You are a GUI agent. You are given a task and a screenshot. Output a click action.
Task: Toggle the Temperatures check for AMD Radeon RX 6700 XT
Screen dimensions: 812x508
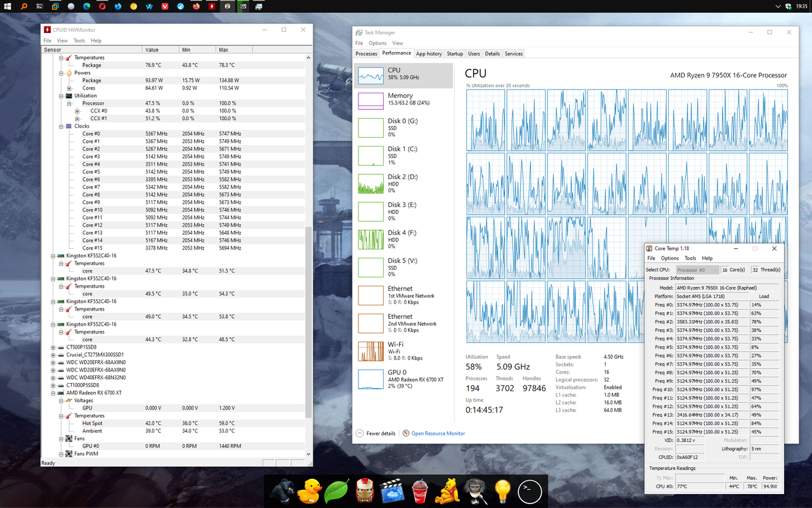click(69, 415)
